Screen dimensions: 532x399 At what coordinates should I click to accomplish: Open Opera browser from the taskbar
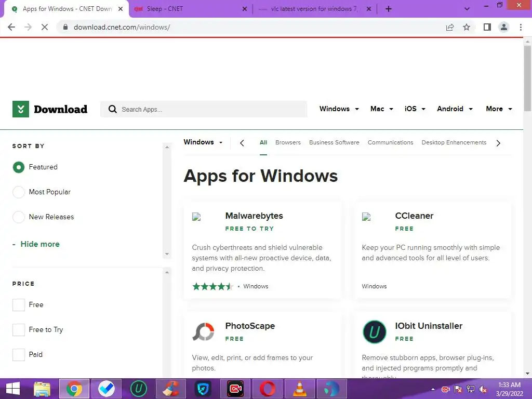268,389
